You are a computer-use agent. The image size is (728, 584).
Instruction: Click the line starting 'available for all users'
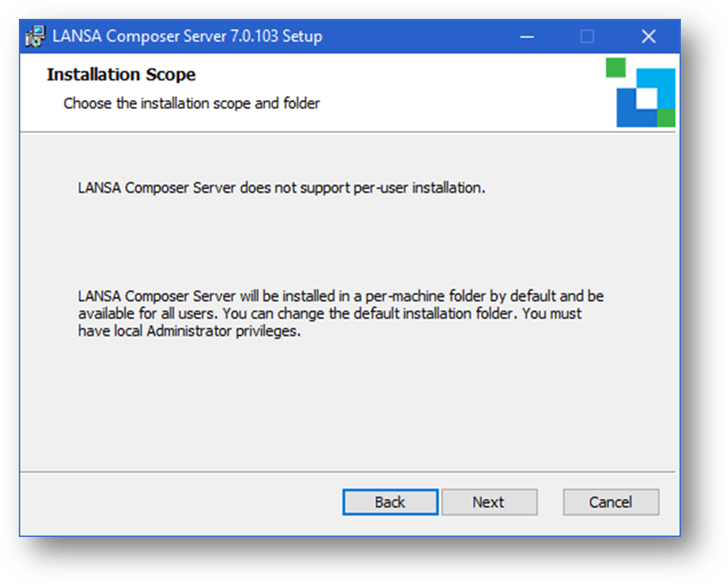pyautogui.click(x=330, y=313)
